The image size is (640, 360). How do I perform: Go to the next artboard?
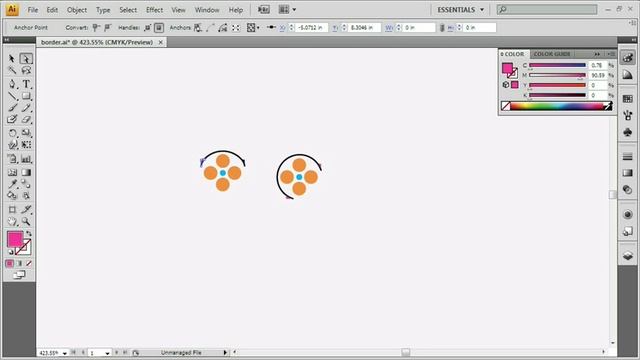(117, 353)
